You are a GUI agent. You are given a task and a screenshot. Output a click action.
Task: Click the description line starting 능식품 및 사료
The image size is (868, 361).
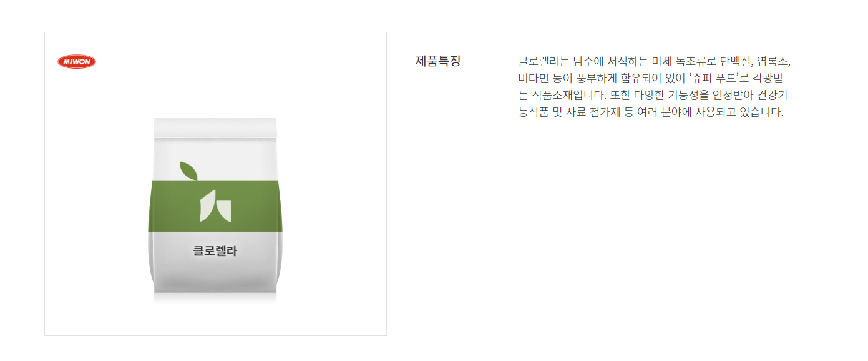click(650, 112)
